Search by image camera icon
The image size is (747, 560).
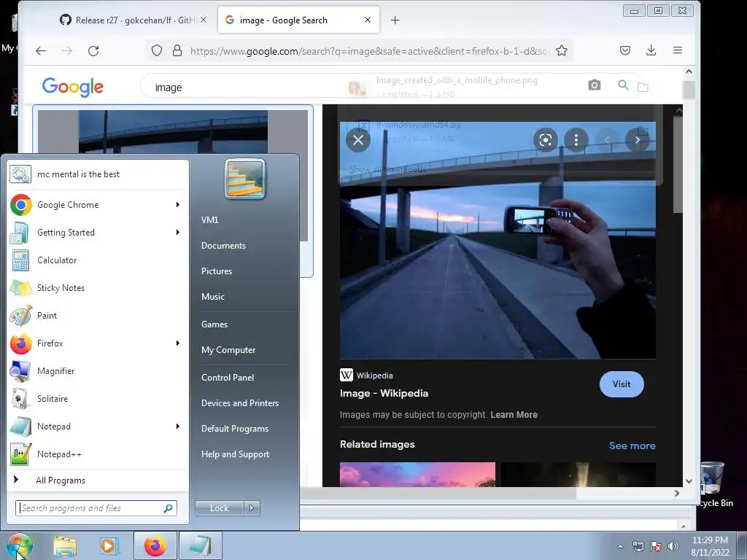click(x=594, y=85)
